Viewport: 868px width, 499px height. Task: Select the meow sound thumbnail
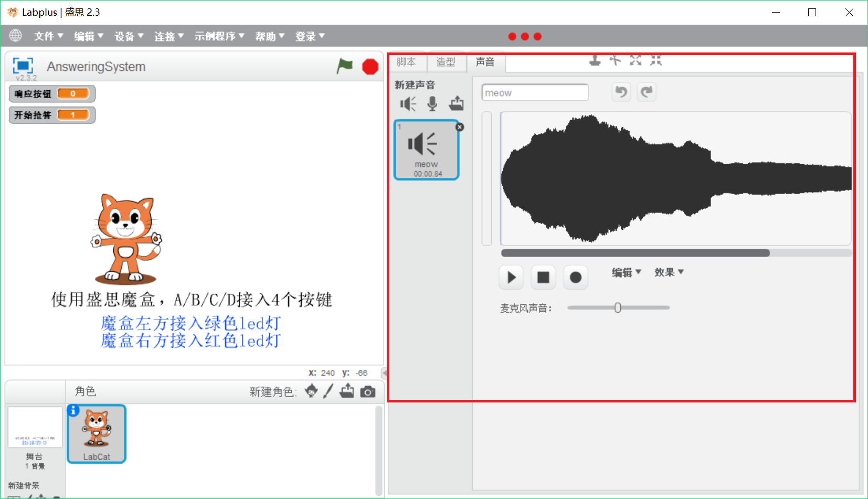click(427, 150)
